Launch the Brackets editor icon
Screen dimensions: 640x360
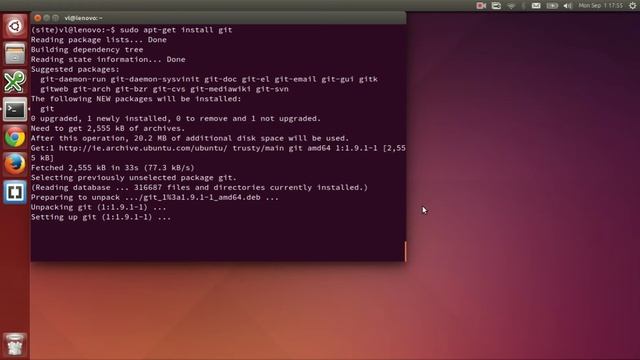pyautogui.click(x=15, y=192)
